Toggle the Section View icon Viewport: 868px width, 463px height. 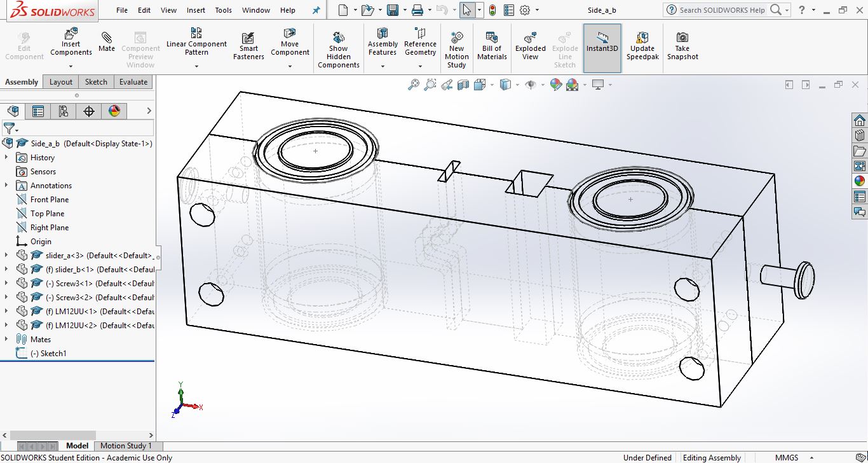463,85
